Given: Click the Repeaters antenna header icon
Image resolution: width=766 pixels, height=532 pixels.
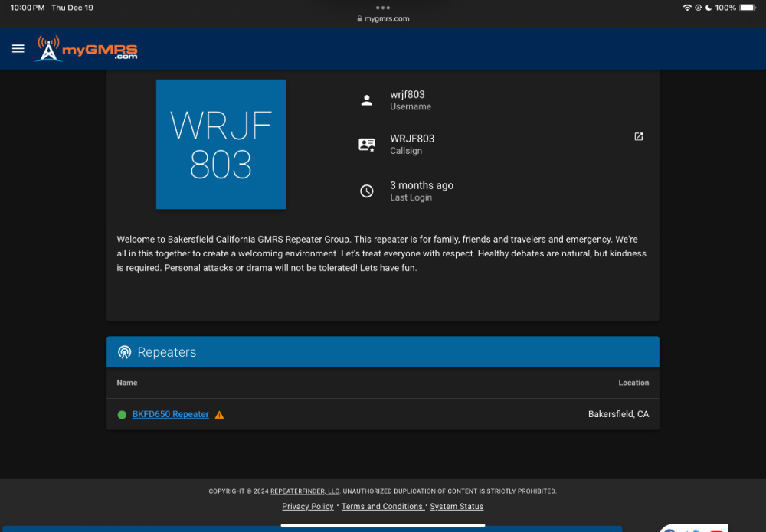Looking at the screenshot, I should coord(124,352).
